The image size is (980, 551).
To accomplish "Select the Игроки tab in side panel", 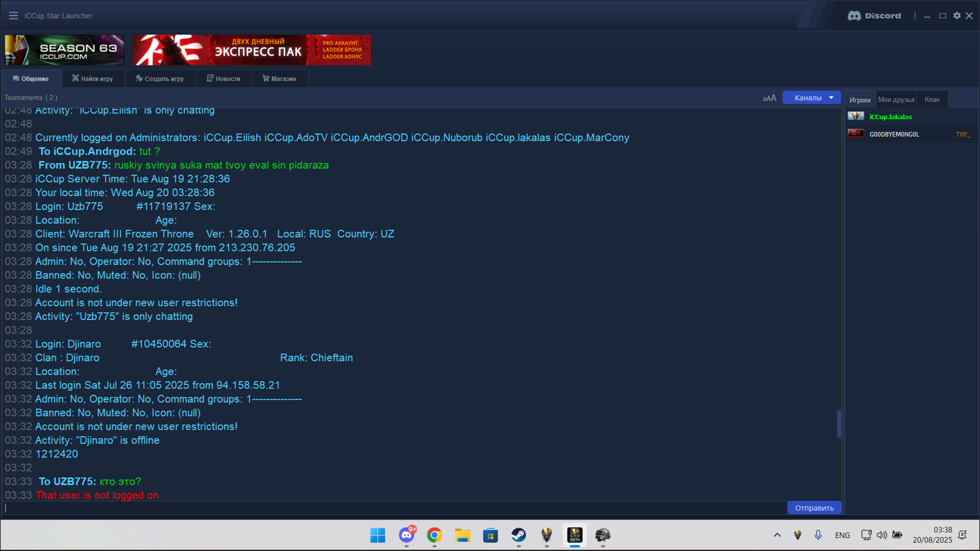I will click(860, 100).
